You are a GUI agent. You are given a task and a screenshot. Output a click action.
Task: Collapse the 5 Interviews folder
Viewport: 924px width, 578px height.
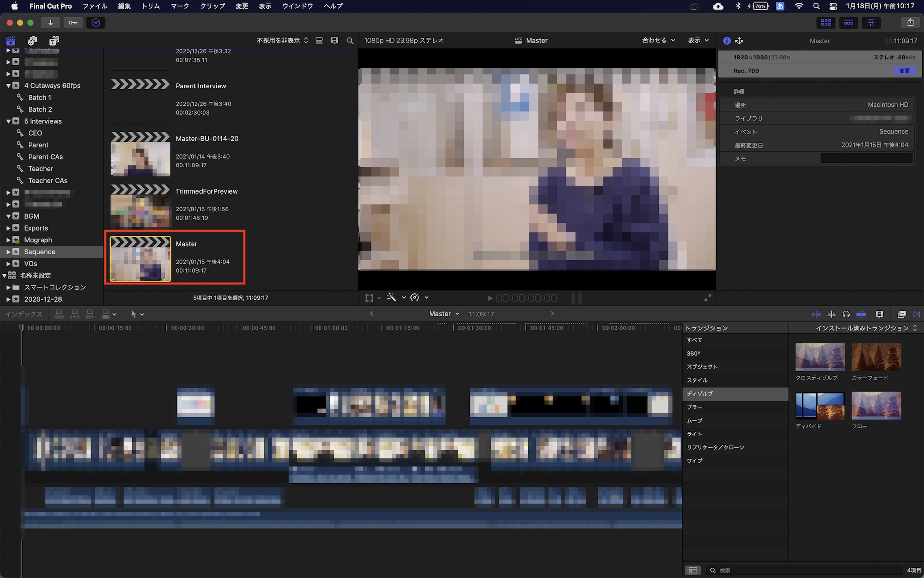pos(8,121)
